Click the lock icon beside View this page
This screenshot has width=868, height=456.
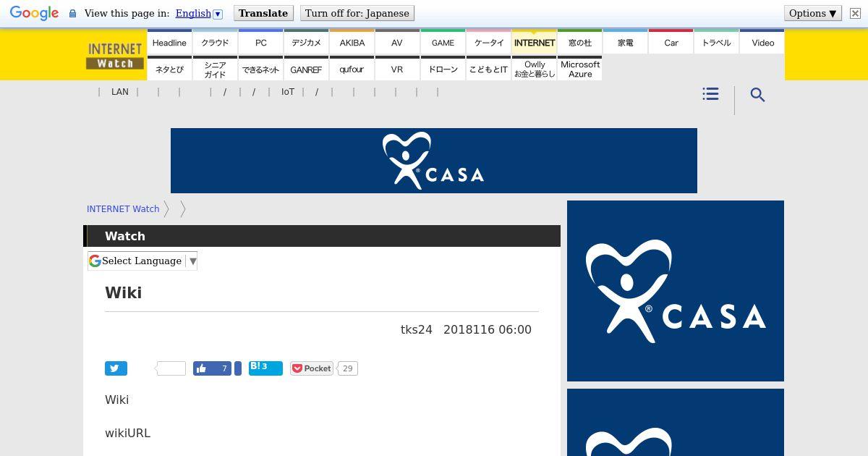click(72, 14)
